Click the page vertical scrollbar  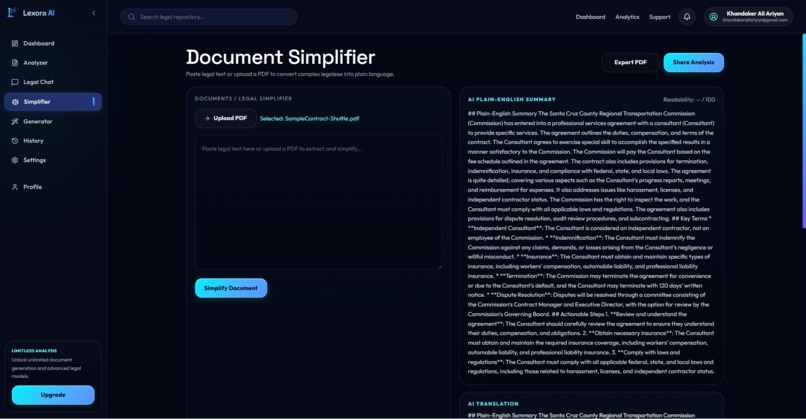tap(804, 131)
